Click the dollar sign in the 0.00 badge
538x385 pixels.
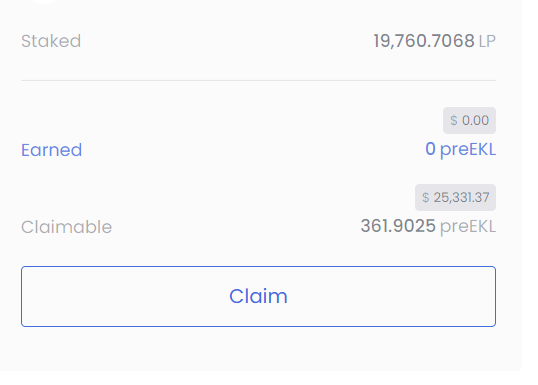point(454,120)
